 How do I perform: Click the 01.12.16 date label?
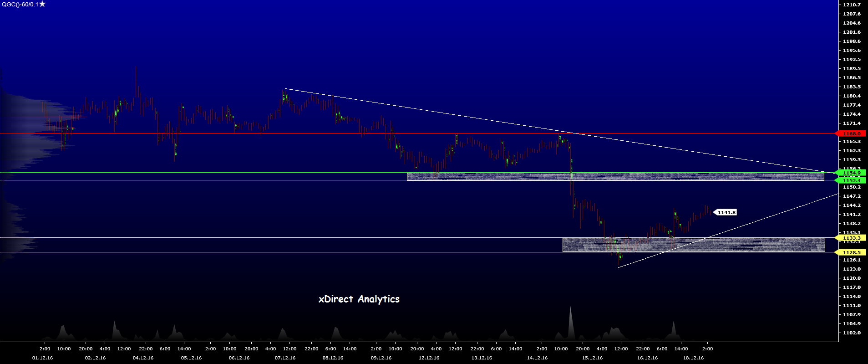[42, 358]
